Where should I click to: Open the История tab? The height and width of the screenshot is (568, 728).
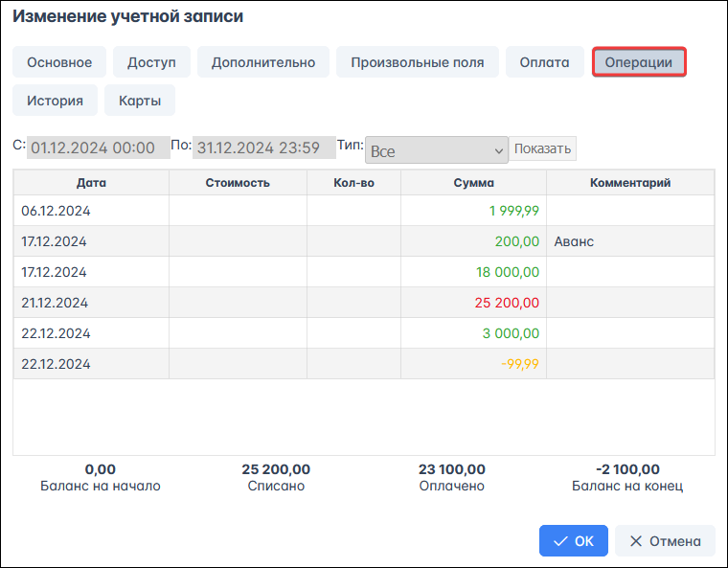pos(55,100)
